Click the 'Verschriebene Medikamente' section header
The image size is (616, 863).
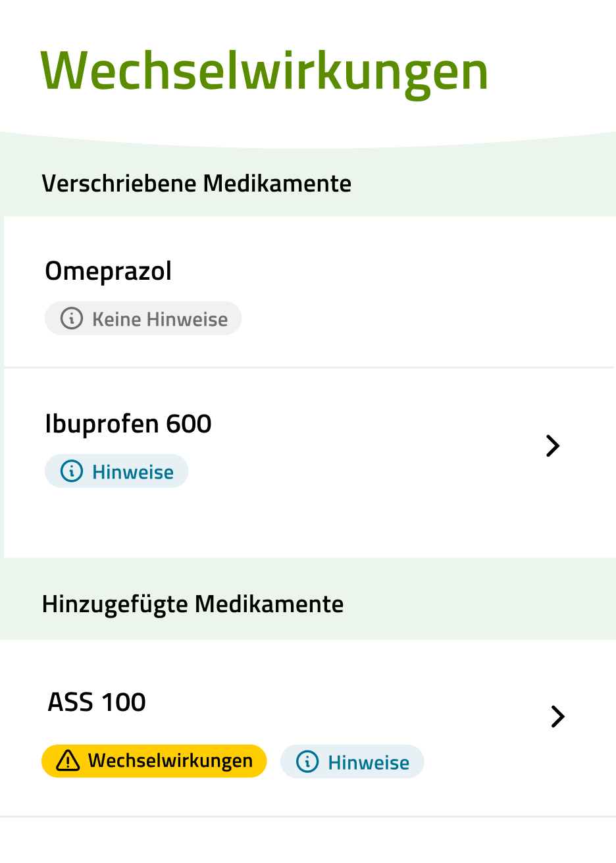coord(196,183)
